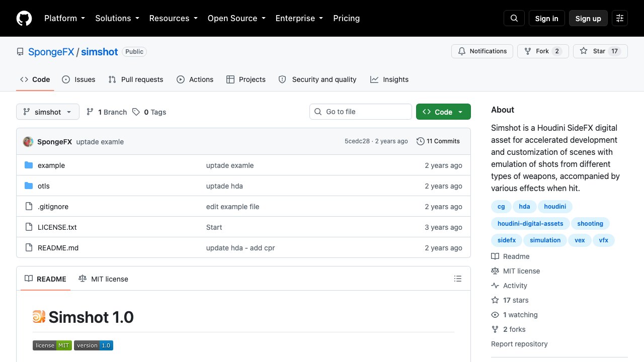
Task: Open the SpongeFX owner link
Action: tap(51, 52)
